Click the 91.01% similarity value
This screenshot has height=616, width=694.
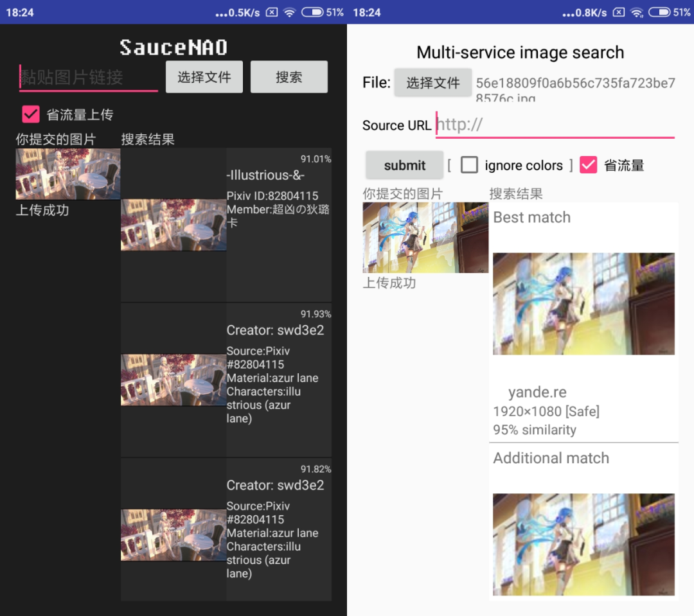tap(316, 159)
